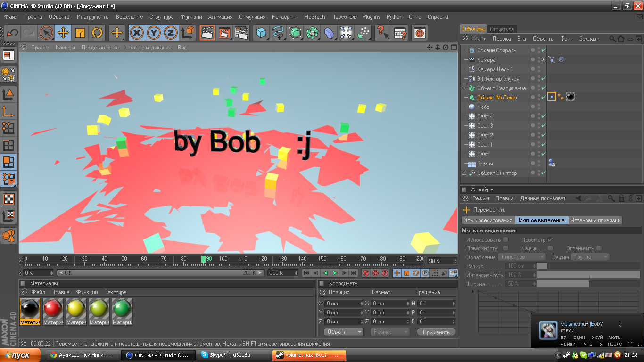Click the record keyframe red button
The height and width of the screenshot is (362, 644).
366,273
